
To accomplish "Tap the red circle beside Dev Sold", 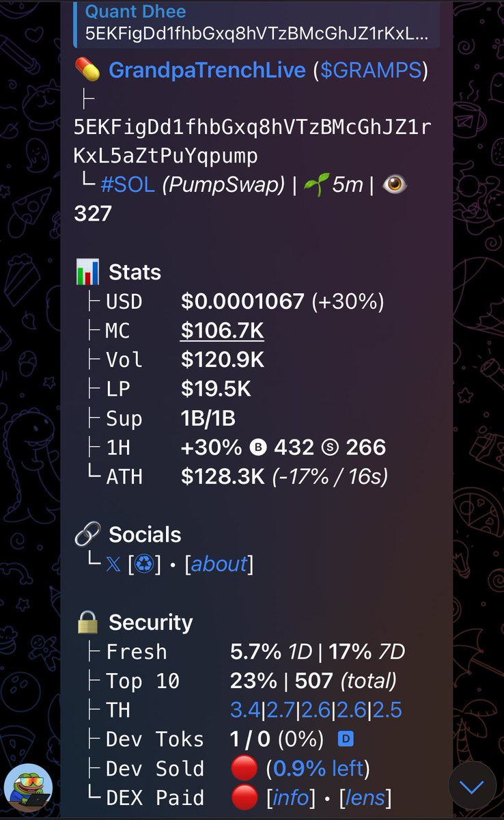I will tap(244, 769).
